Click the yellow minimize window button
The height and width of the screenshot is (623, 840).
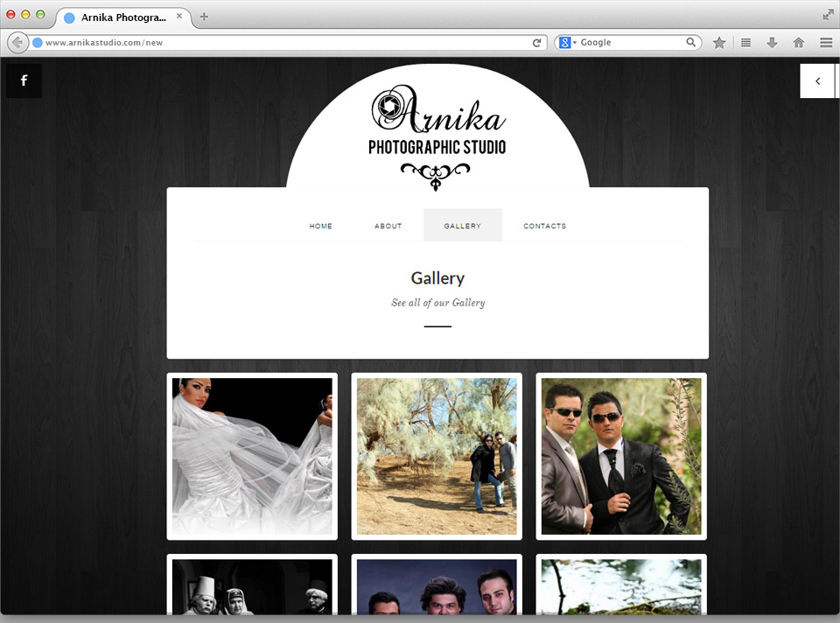pos(25,15)
